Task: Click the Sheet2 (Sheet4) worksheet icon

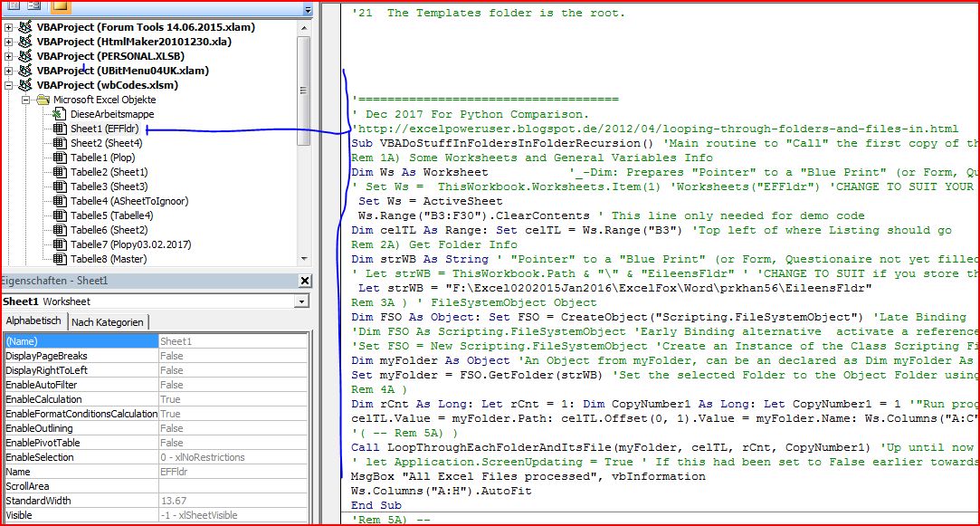Action: 60,143
